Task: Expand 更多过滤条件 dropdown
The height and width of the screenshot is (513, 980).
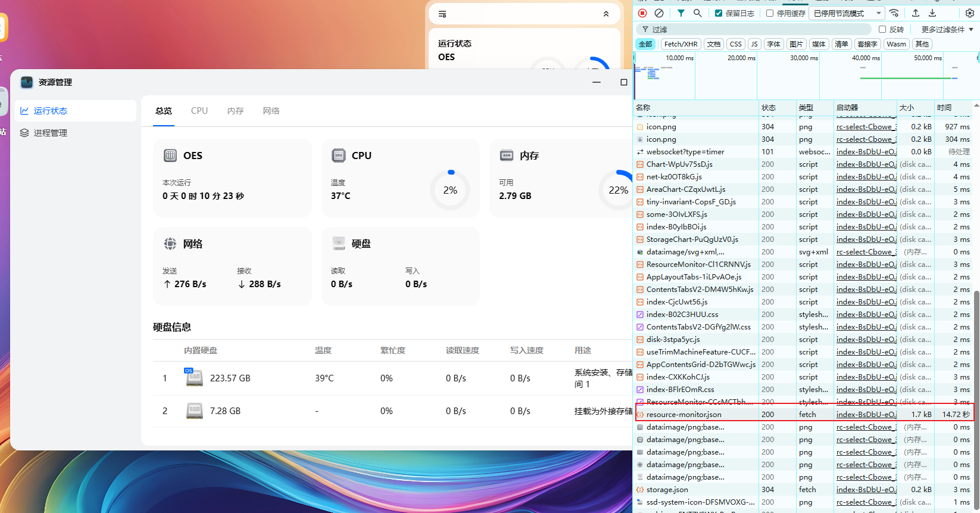Action: pos(947,29)
